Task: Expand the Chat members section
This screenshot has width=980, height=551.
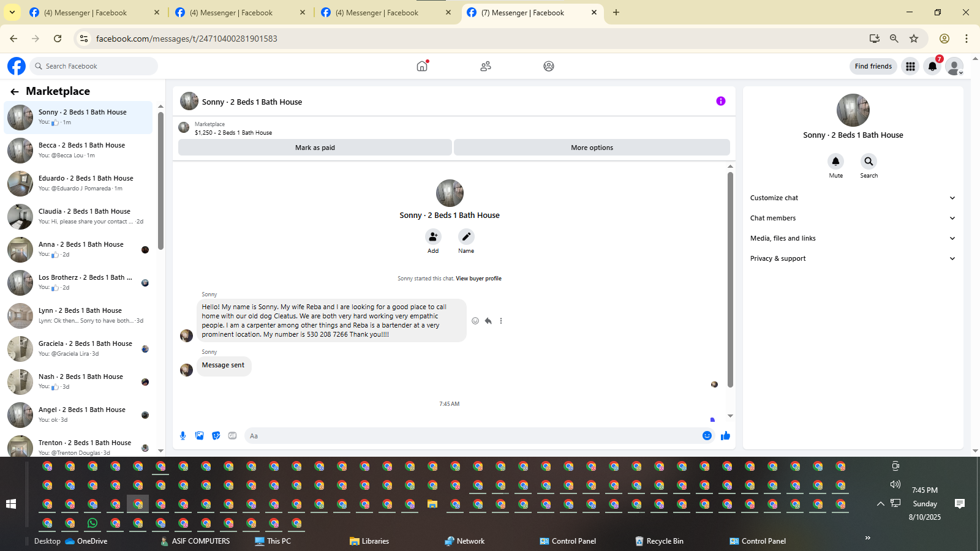Action: click(x=853, y=218)
